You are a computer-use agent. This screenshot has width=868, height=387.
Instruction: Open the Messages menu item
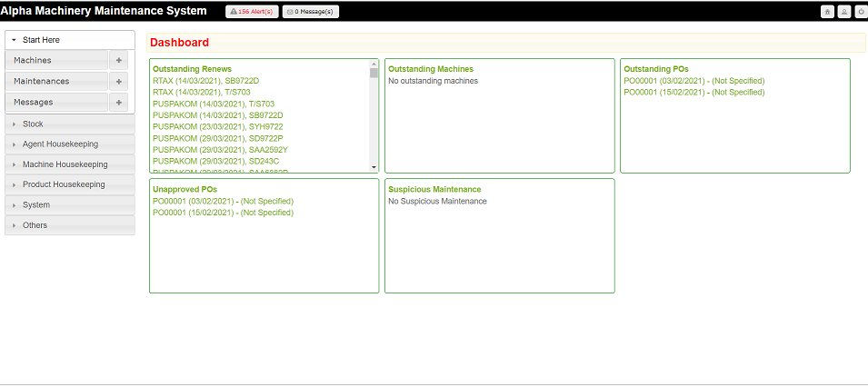coord(56,103)
